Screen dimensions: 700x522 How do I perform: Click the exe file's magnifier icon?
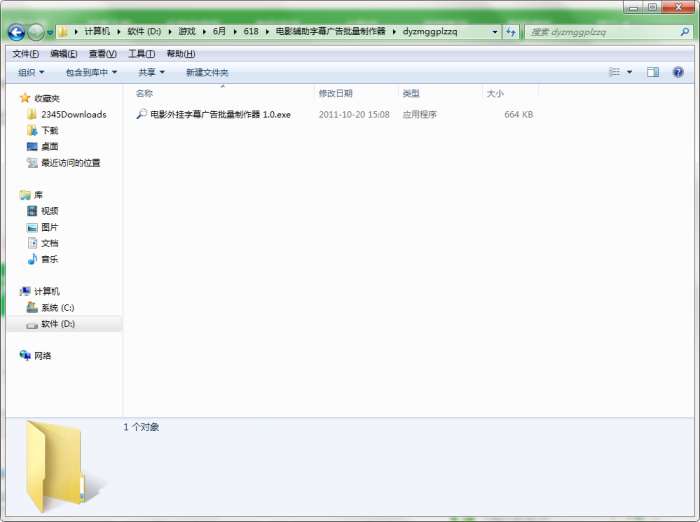click(141, 114)
